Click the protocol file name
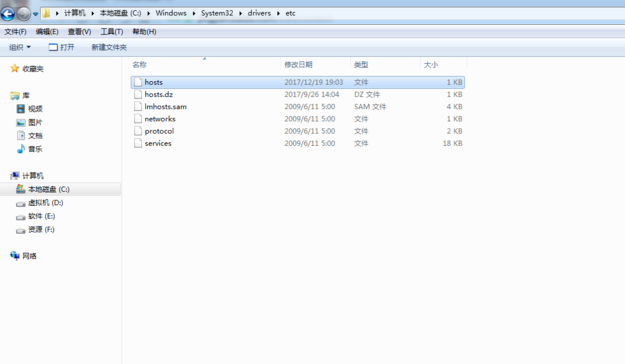 coord(159,131)
